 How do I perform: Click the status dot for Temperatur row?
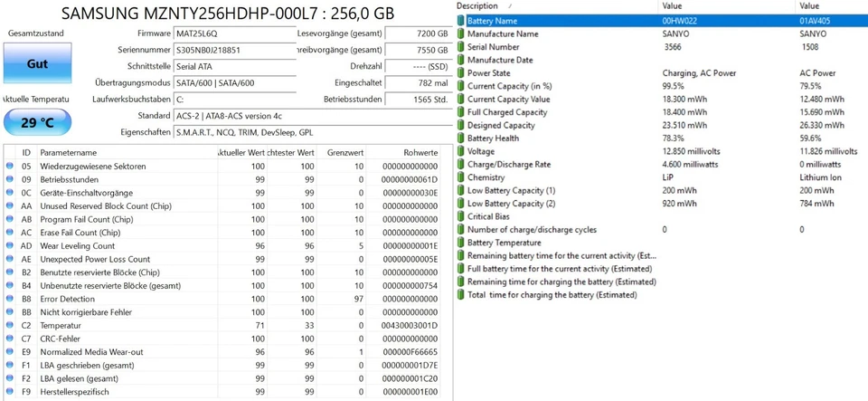click(9, 326)
